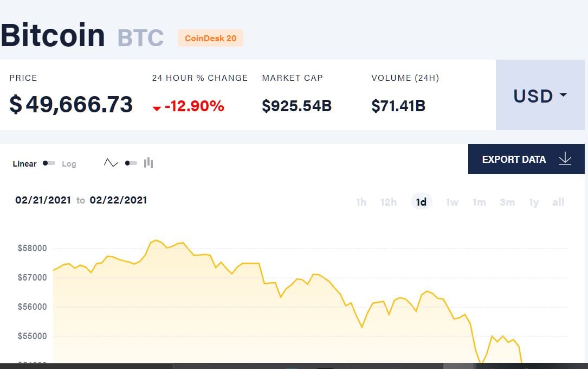
Task: Toggle the line/candlestick chart switch
Action: [131, 163]
